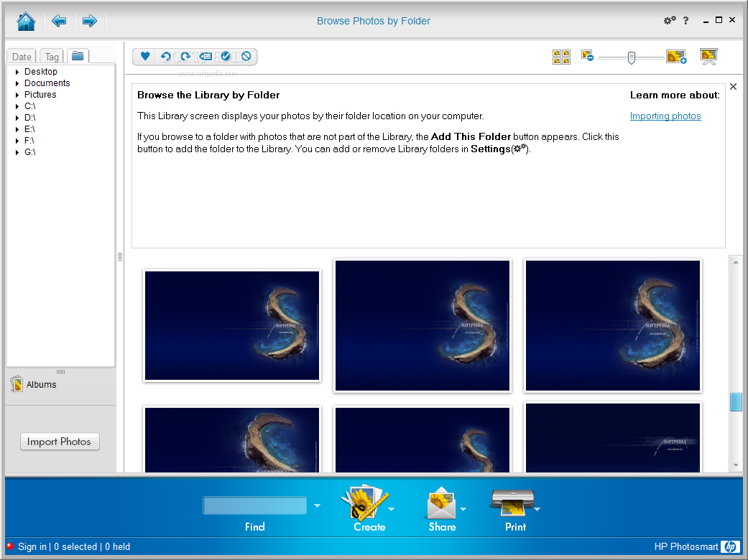
Task: Click the red sign-in status dot
Action: pyautogui.click(x=10, y=546)
